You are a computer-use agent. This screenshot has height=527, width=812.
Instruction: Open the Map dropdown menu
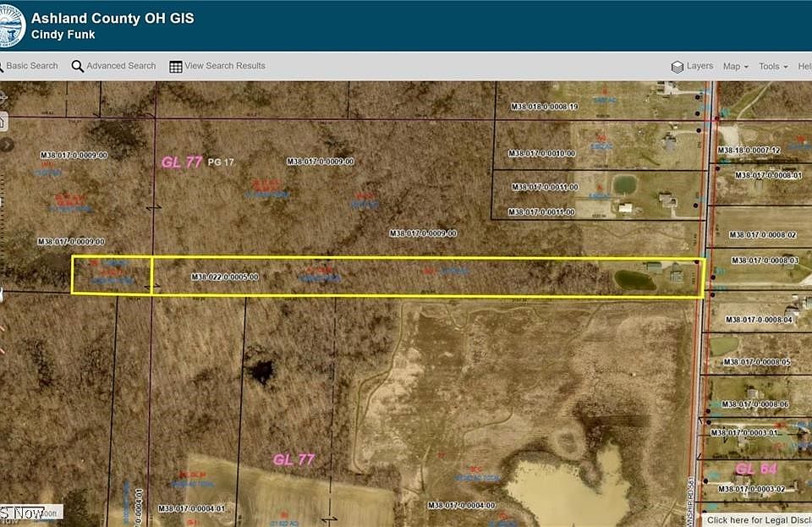pos(735,67)
